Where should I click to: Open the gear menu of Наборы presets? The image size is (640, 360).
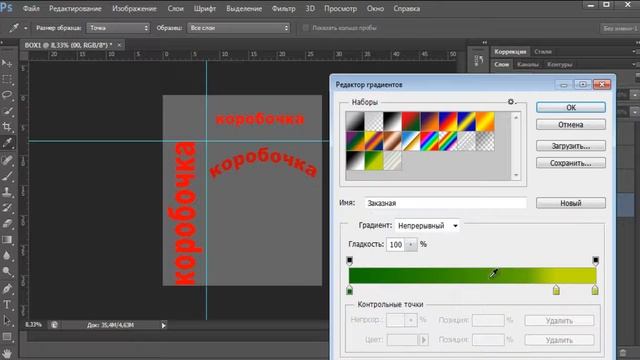(511, 102)
